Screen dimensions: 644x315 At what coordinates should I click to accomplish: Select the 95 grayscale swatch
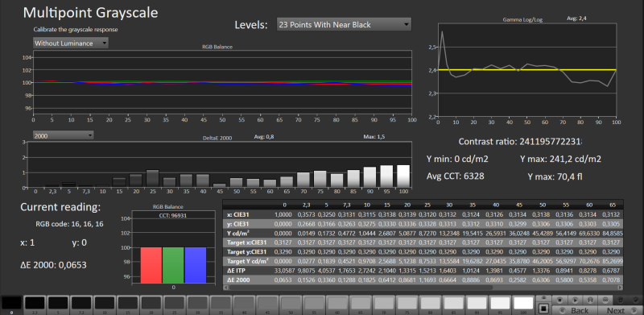tap(500, 304)
